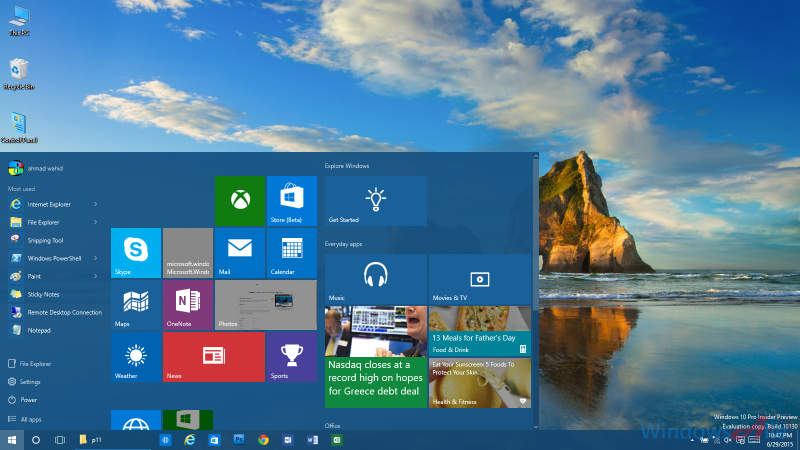Screen dimensions: 800x450
Task: Expand the Windows PowerShell jump list arrow
Action: click(x=95, y=258)
